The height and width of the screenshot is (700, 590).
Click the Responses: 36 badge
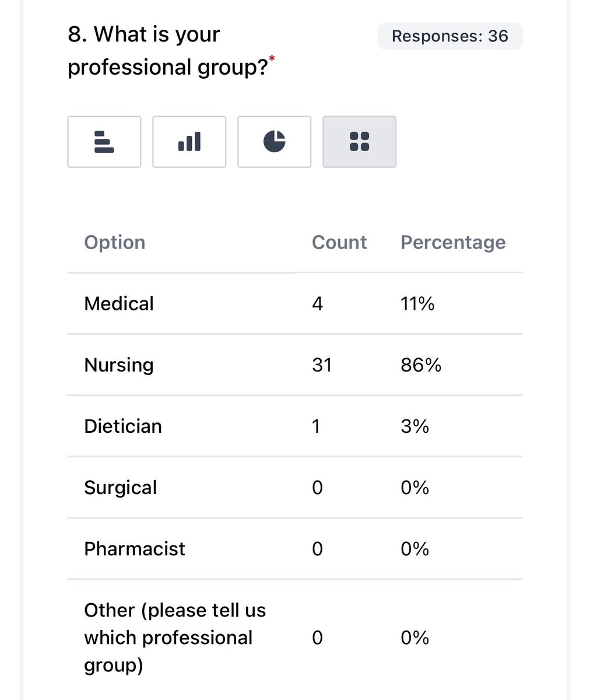[x=449, y=36]
